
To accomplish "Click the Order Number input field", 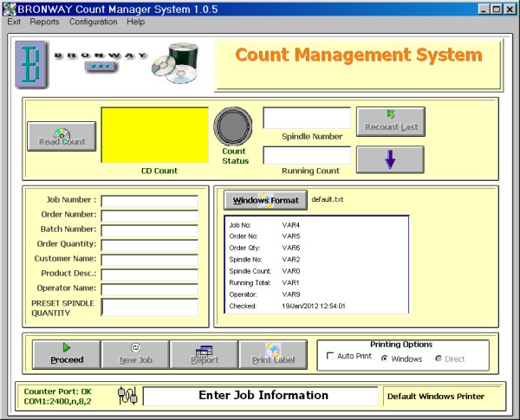I will click(150, 216).
